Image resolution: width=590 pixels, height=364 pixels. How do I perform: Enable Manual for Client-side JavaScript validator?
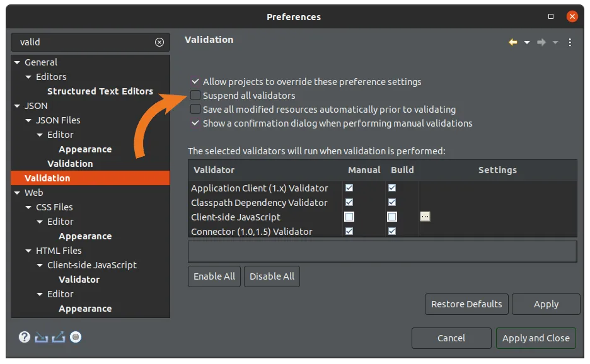pos(349,217)
